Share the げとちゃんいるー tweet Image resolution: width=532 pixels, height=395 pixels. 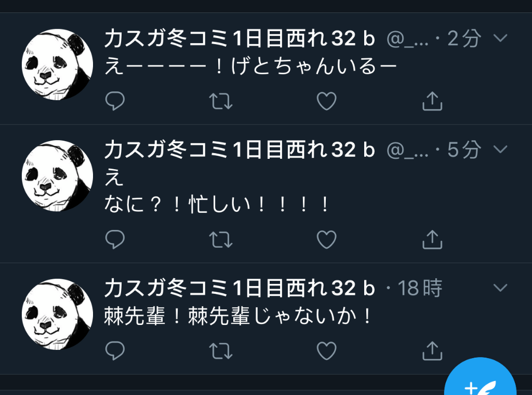coord(432,101)
